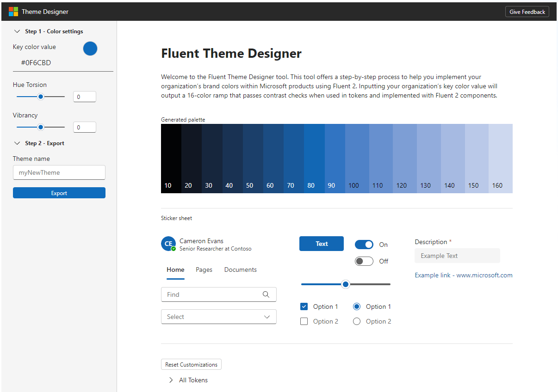Select palette swatch 20

(192, 159)
